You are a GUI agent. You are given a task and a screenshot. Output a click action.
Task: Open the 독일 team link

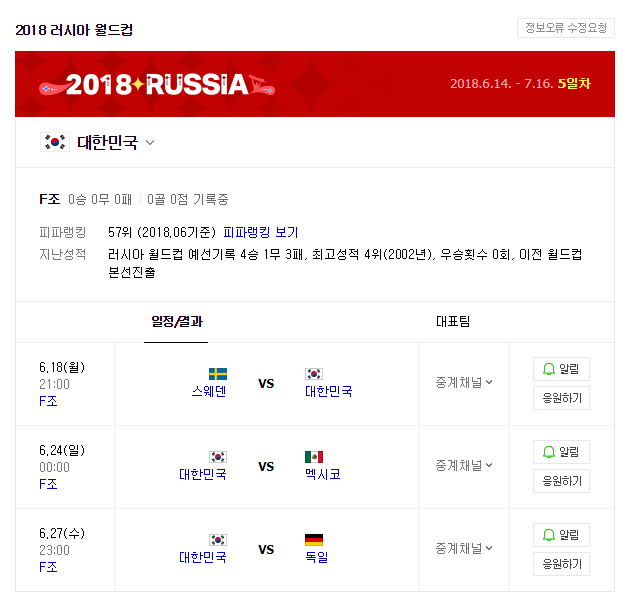point(317,557)
